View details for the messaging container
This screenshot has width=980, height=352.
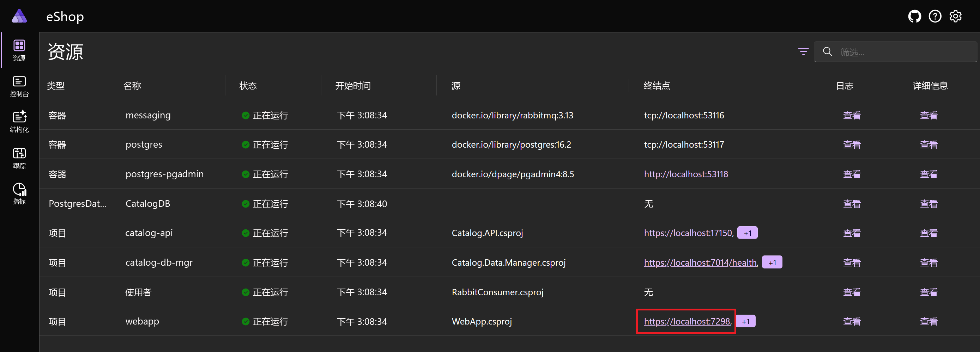[928, 115]
